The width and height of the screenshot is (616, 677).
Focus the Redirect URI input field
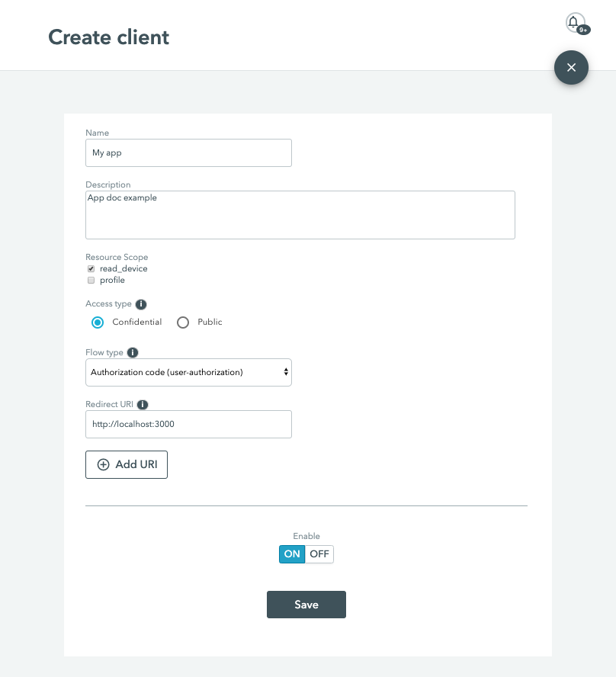188,424
